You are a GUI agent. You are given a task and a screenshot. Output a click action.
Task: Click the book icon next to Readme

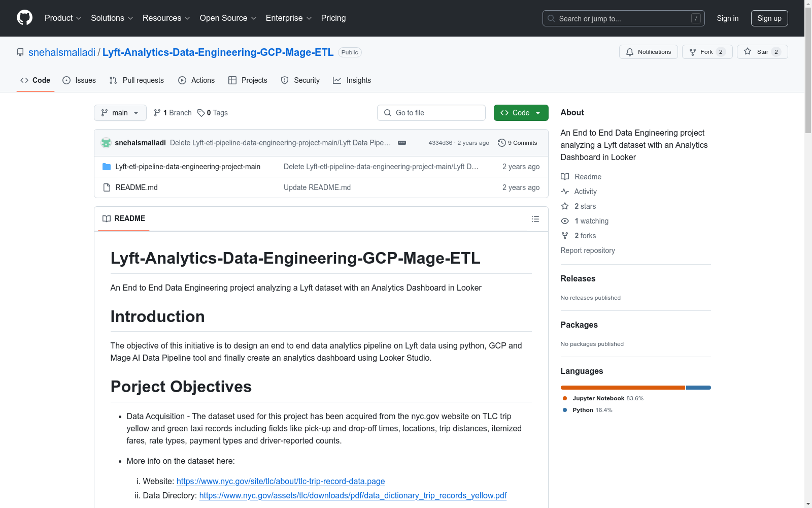[565, 177]
